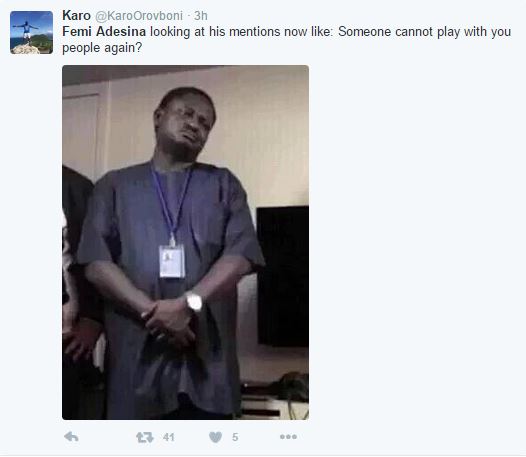The height and width of the screenshot is (457, 526).
Task: View the like count 5
Action: (x=235, y=437)
